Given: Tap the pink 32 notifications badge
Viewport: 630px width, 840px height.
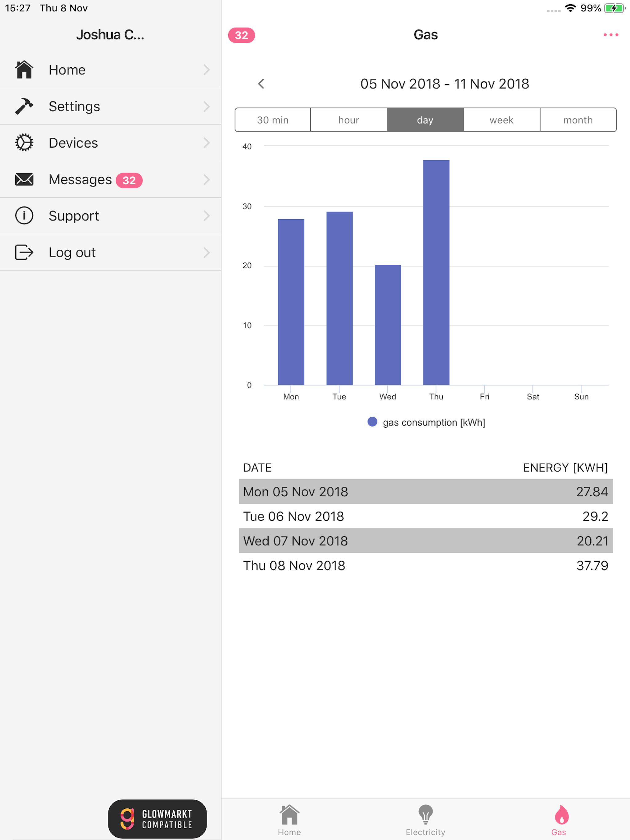Looking at the screenshot, I should click(x=241, y=35).
